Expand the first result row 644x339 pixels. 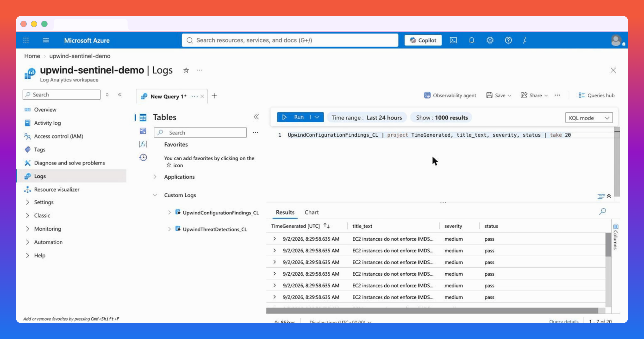pos(274,239)
